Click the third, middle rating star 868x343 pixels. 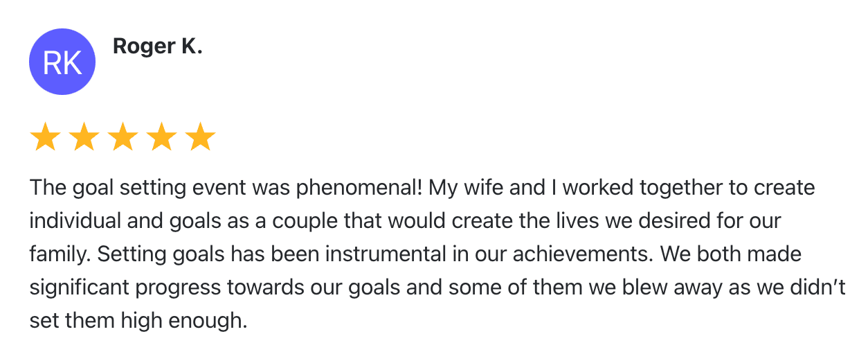tap(123, 137)
